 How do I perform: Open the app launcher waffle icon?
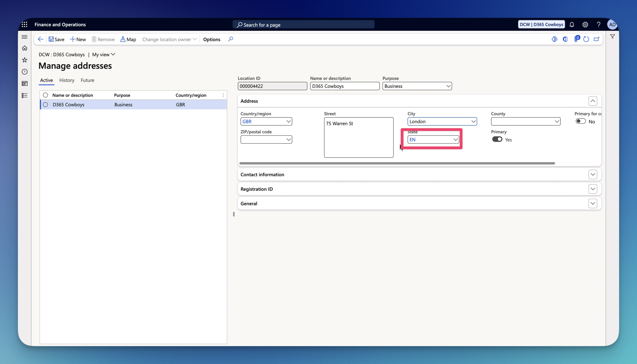(x=25, y=25)
